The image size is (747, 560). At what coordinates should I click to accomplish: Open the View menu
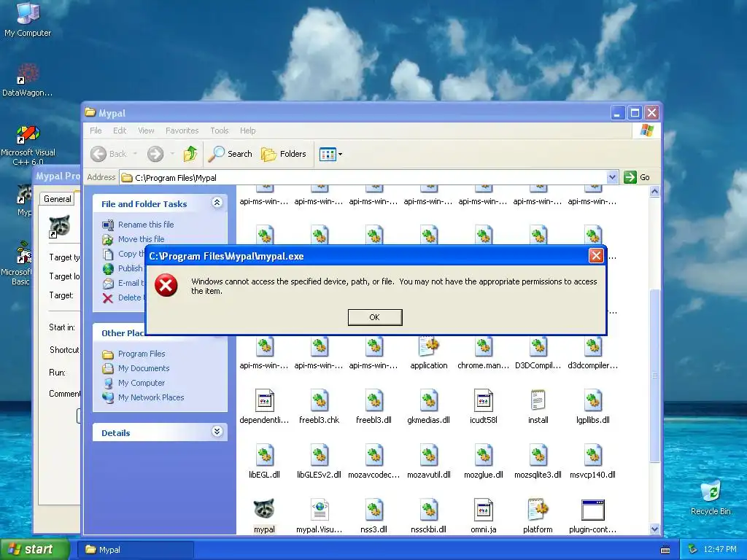coord(146,131)
